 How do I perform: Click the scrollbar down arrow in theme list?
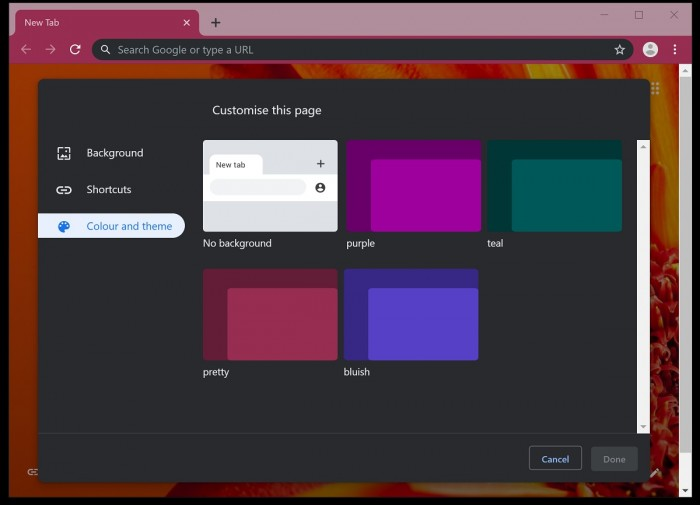643,427
